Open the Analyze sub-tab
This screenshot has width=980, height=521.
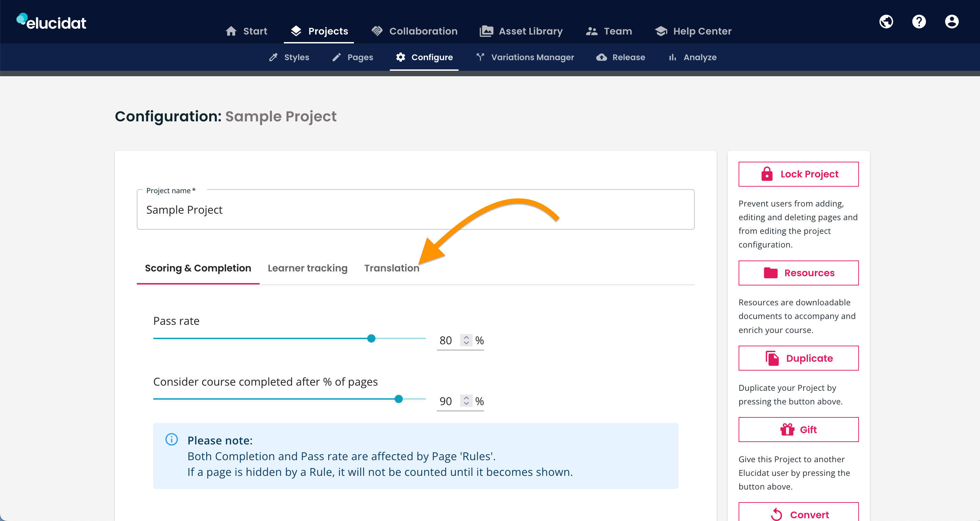point(692,57)
